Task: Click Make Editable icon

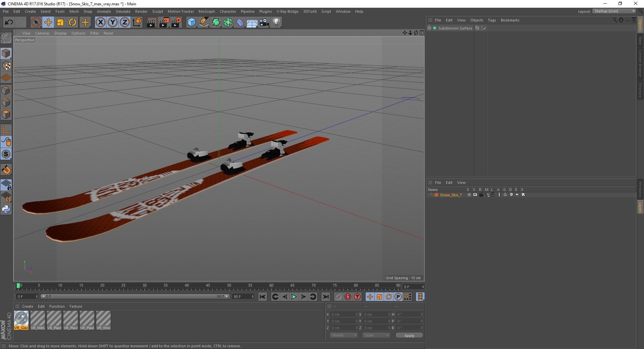Action: [x=6, y=38]
